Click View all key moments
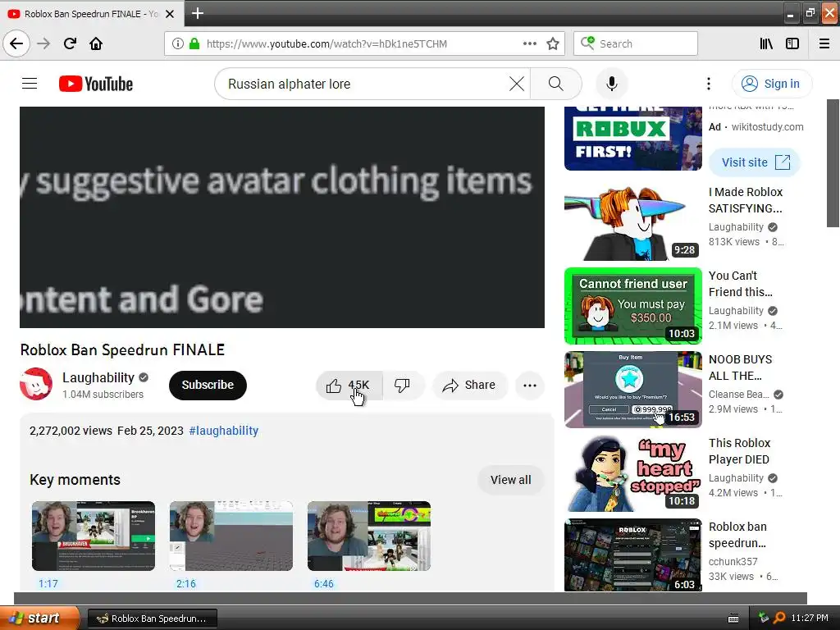 coord(510,480)
